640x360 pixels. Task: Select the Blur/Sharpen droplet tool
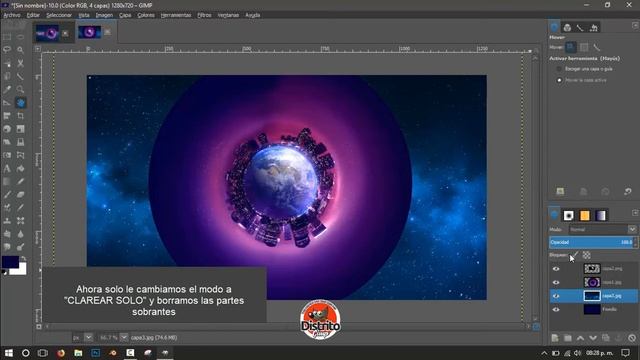pyautogui.click(x=20, y=234)
